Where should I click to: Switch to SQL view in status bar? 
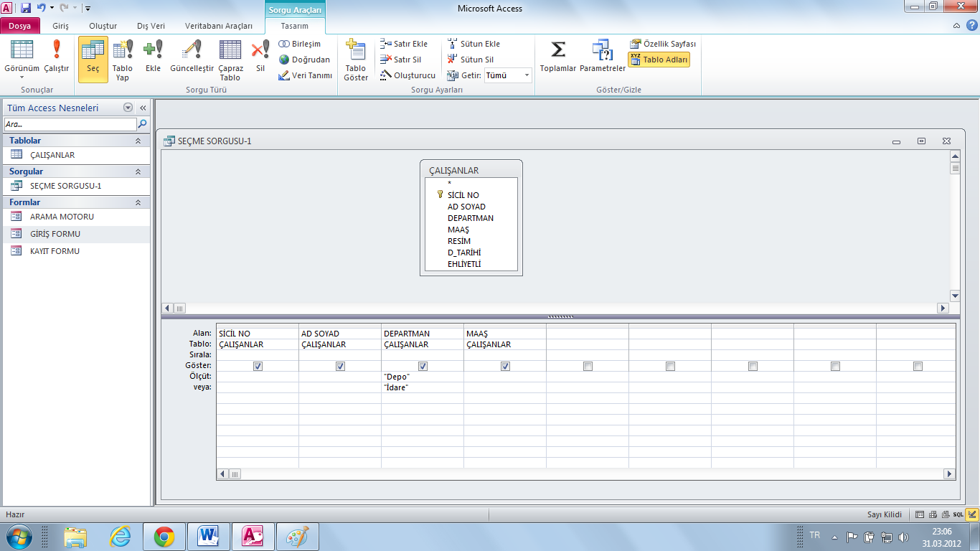click(x=958, y=515)
